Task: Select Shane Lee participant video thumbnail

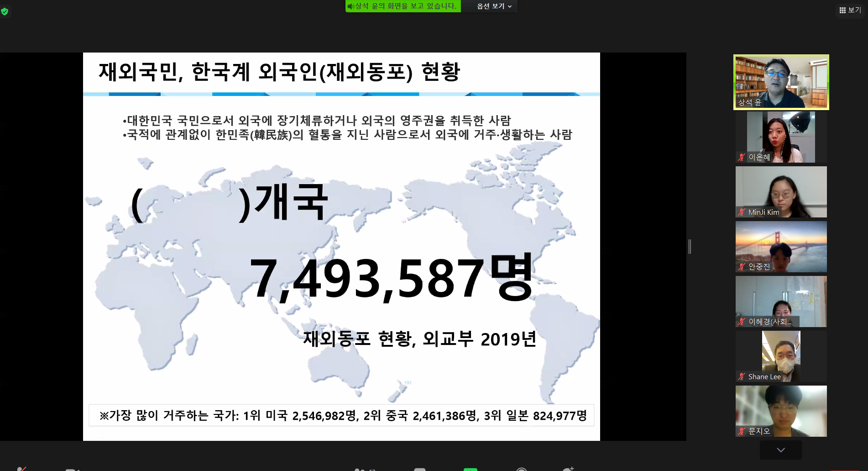Action: point(781,356)
